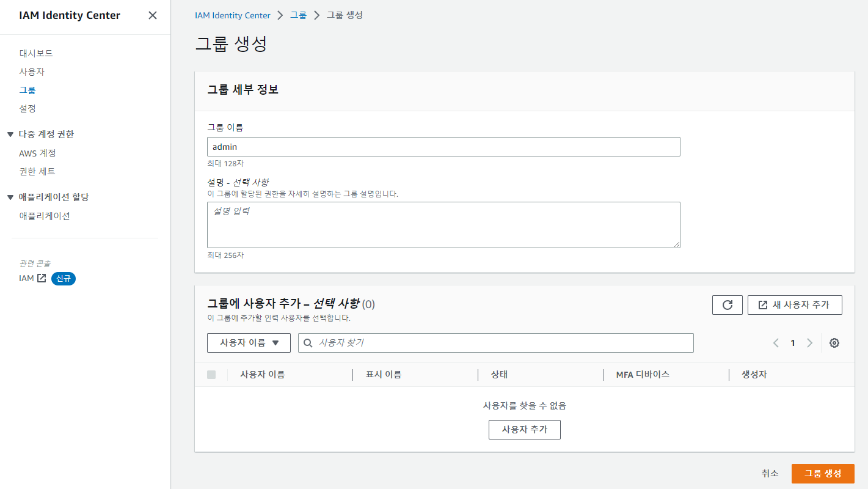Screen dimensions: 868x489
Task: Click the 사용자 이름 column header
Action: pos(262,375)
